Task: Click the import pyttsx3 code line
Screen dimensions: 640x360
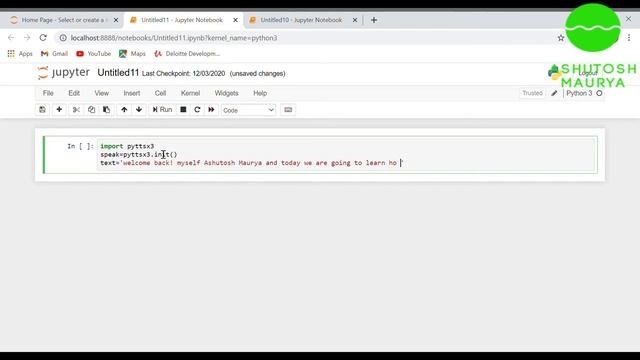Action: (127, 146)
